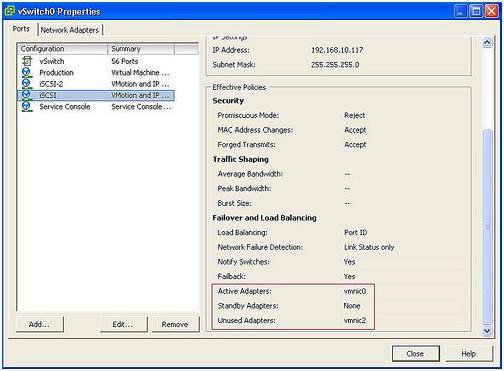Screen dimensions: 504x371
Task: Select the vSwitch icon in configuration list
Action: pos(27,61)
